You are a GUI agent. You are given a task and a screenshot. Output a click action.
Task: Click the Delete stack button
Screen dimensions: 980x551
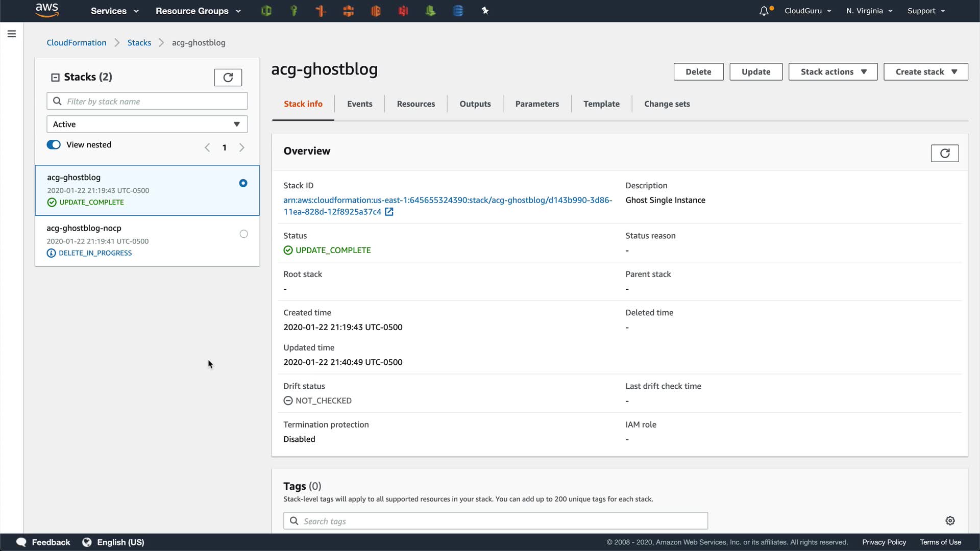point(698,72)
